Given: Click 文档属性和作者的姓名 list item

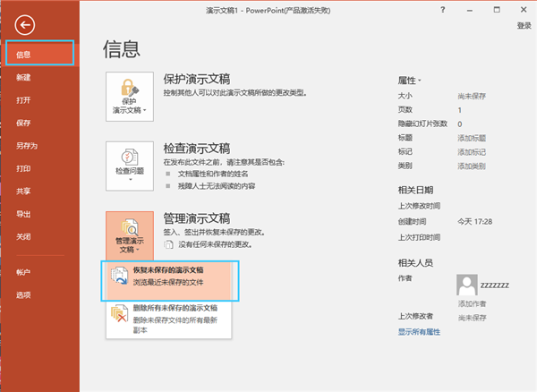Looking at the screenshot, I should click(x=213, y=174).
